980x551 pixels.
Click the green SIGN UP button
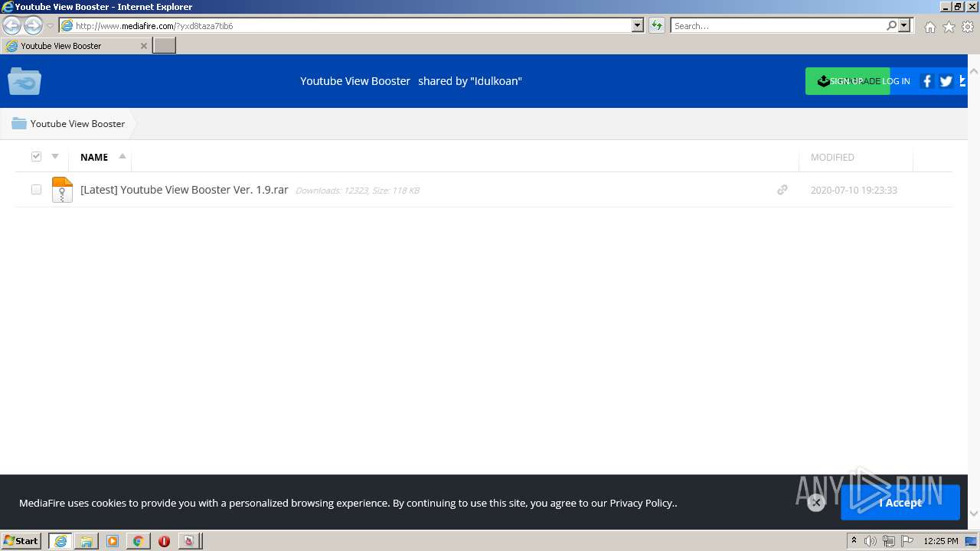pyautogui.click(x=848, y=81)
